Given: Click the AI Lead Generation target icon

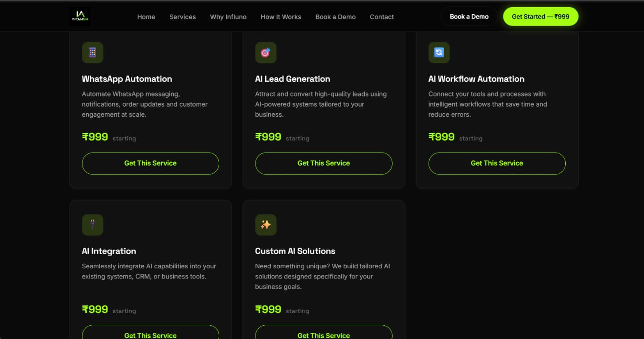Looking at the screenshot, I should pos(266,53).
